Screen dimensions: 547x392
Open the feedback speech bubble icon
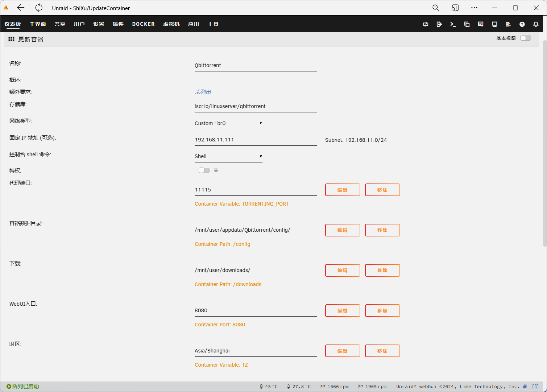[480, 24]
